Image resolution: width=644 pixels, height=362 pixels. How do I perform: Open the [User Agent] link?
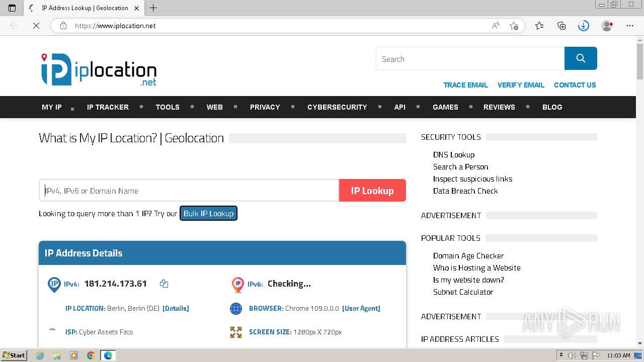361,308
